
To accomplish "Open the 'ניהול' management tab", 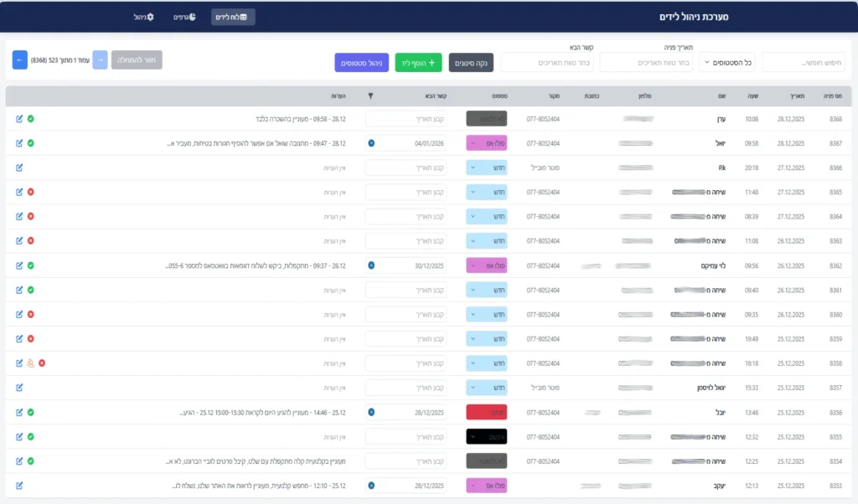I will (144, 17).
